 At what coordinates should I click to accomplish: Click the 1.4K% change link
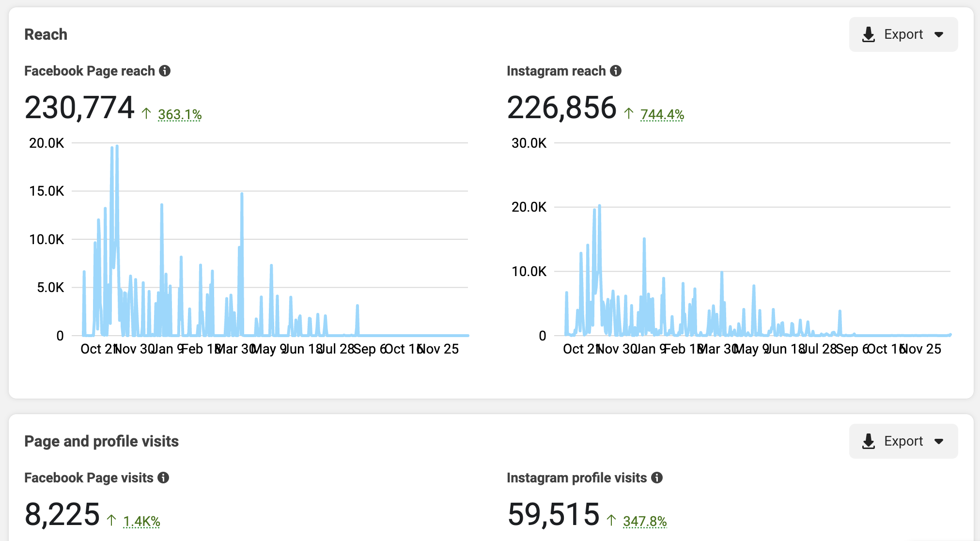(x=141, y=522)
